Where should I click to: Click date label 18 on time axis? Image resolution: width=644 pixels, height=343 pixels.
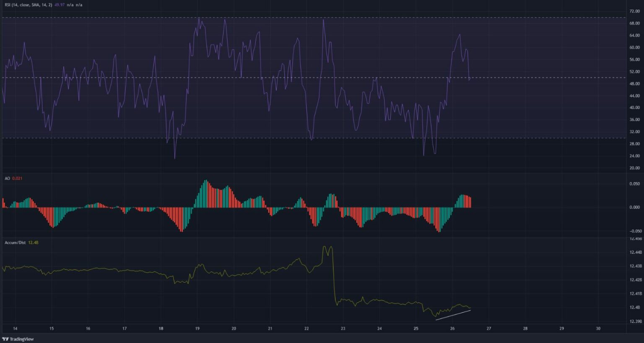pyautogui.click(x=161, y=329)
